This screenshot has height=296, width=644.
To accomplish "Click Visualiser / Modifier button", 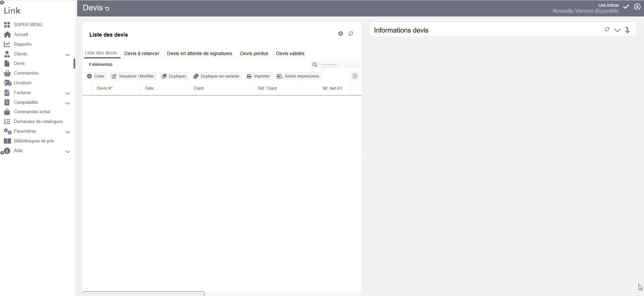I will click(133, 76).
